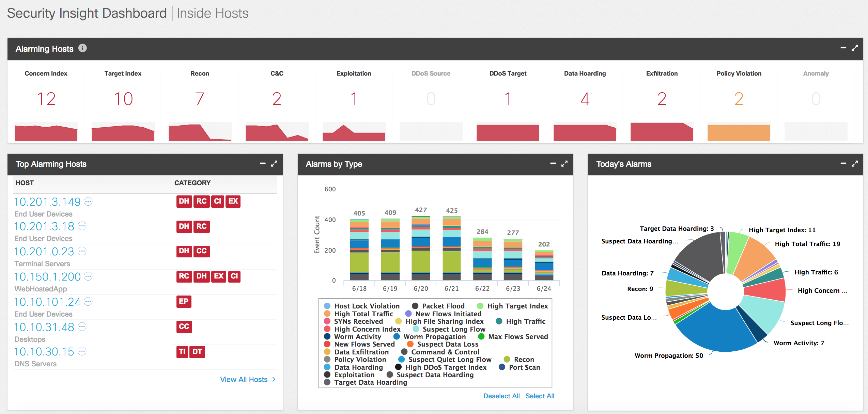Screen dimensions: 868x414
Task: Click the Deselect All link
Action: coord(501,396)
